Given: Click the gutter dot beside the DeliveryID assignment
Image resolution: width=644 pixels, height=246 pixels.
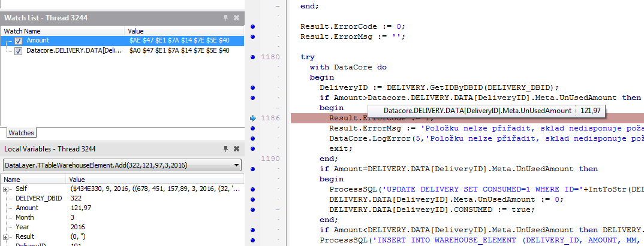Looking at the screenshot, I should click(x=253, y=87).
